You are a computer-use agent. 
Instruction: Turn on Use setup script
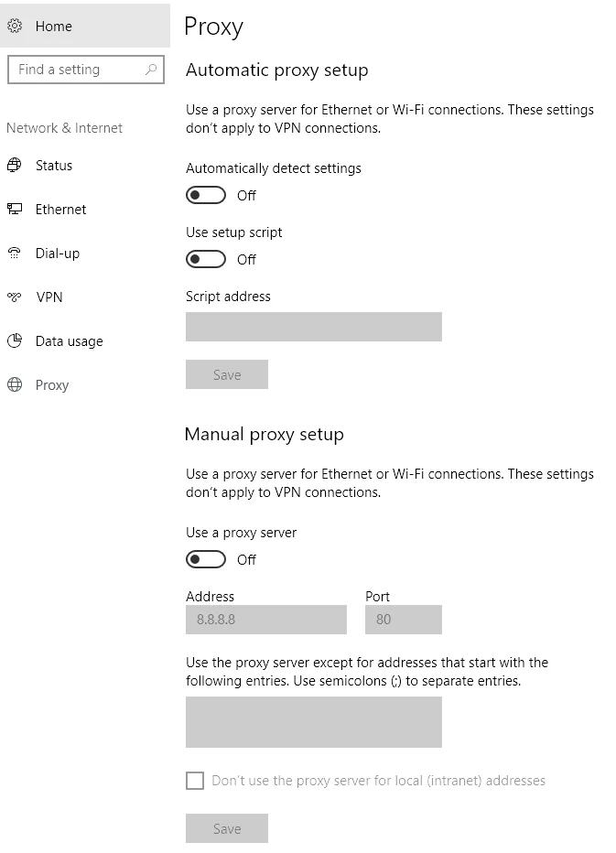[205, 259]
